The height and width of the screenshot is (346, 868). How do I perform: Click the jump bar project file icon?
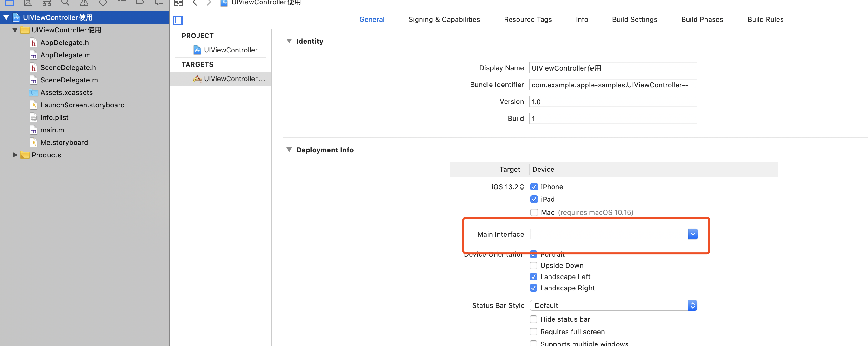224,3
